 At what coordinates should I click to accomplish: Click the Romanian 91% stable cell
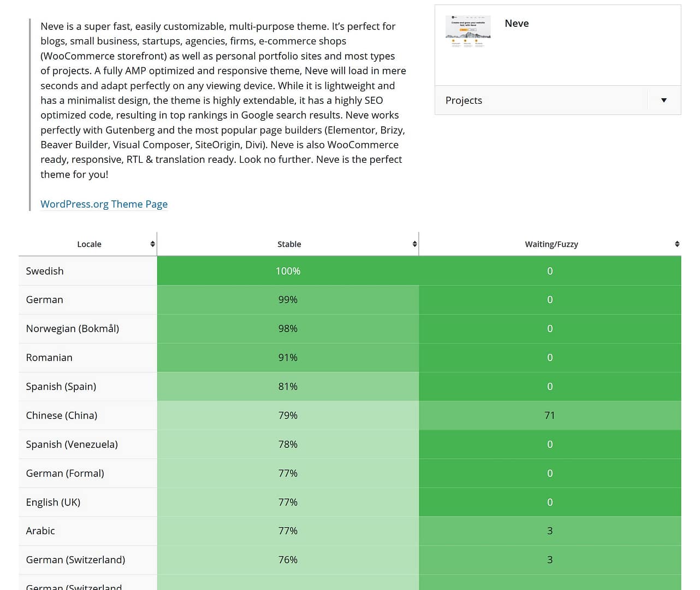point(288,358)
